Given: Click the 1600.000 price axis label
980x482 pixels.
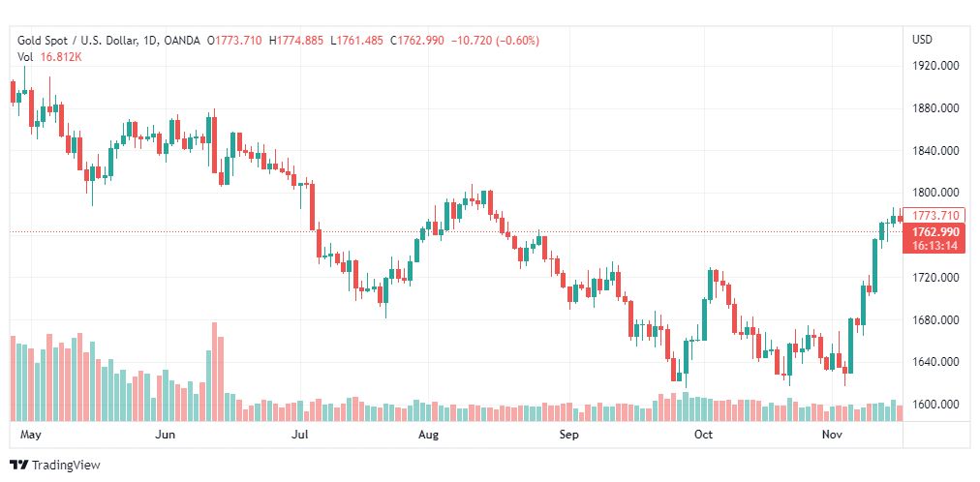Looking at the screenshot, I should (x=935, y=405).
